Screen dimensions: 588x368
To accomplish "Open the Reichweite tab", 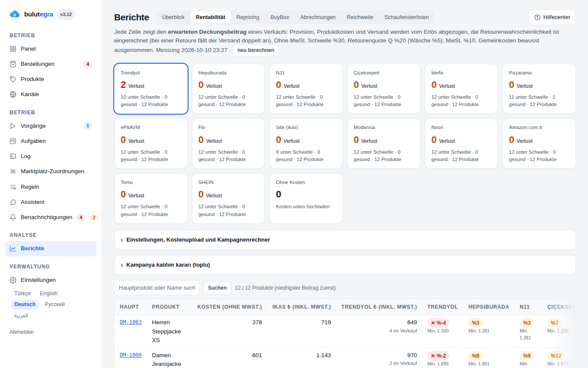I will coord(360,17).
